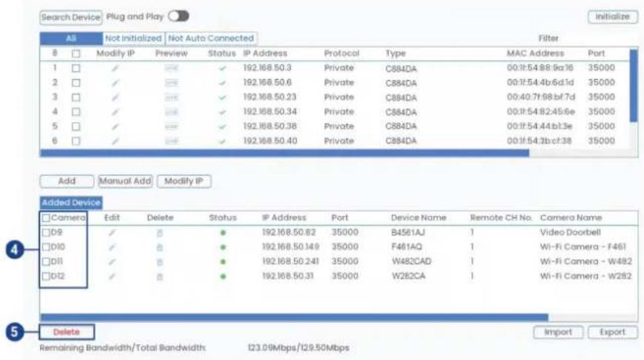Click Modify IP pencil for 192.168.50.40
Screen dimensions: 644x360
(115, 141)
